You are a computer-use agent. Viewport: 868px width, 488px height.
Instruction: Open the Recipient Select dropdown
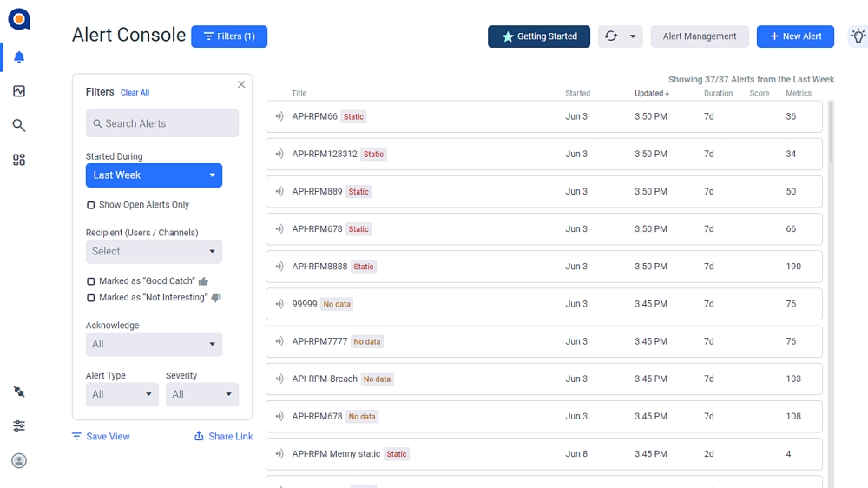pos(154,252)
